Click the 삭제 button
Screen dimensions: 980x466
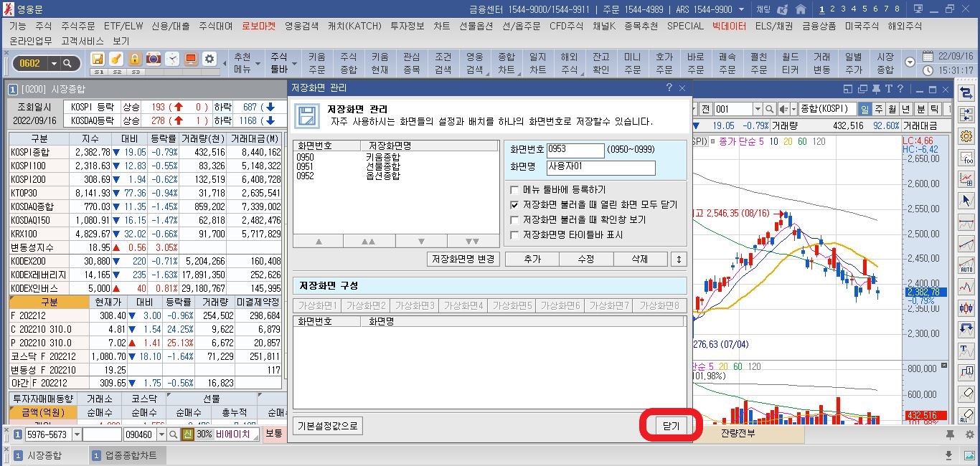pos(640,259)
